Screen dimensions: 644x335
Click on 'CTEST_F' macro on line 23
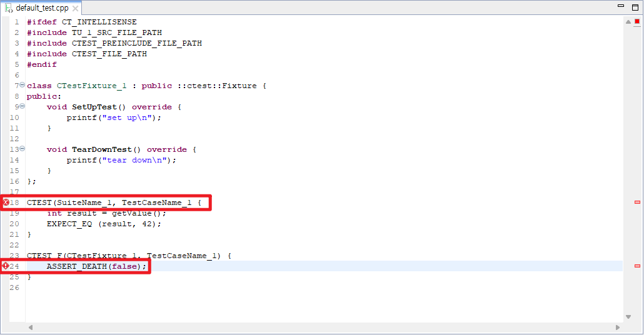click(x=44, y=256)
